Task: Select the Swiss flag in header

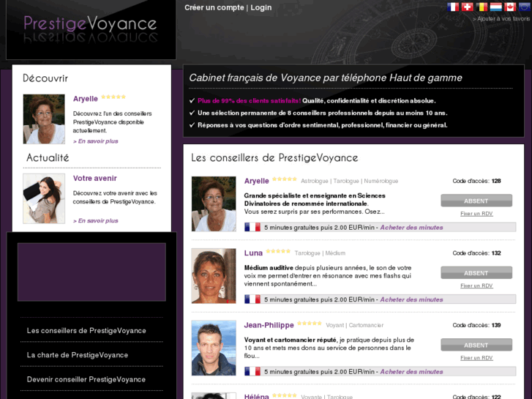Action: [x=467, y=7]
